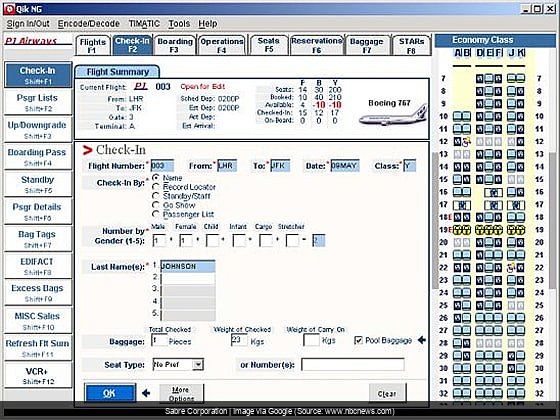Image resolution: width=560 pixels, height=420 pixels.
Task: Click the Boeing 767 aircraft image
Action: 393,115
